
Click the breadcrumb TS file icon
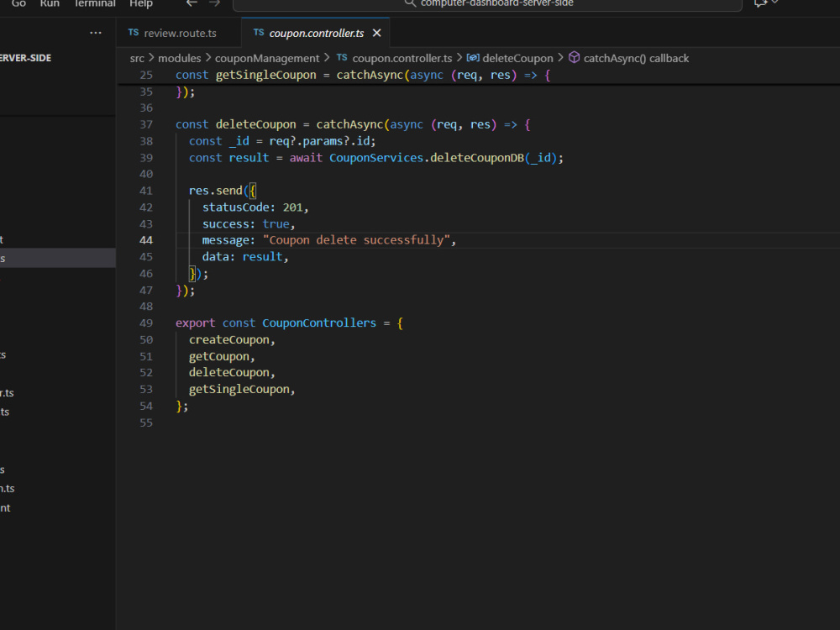tap(342, 57)
